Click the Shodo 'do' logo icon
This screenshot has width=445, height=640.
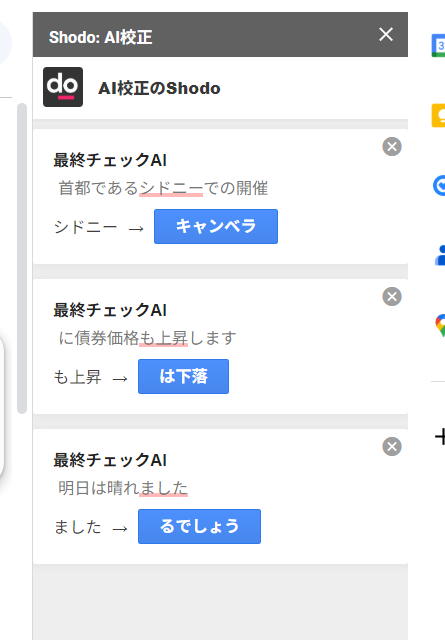63,87
